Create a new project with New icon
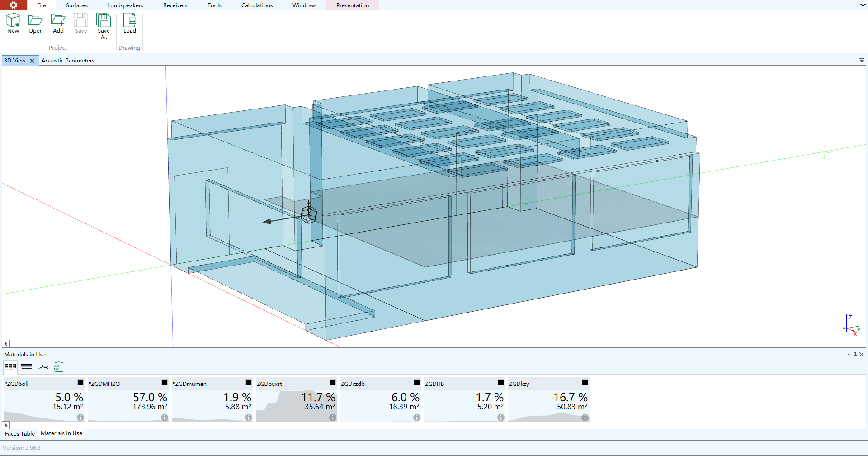Screen dimensions: 868x456 [13, 23]
